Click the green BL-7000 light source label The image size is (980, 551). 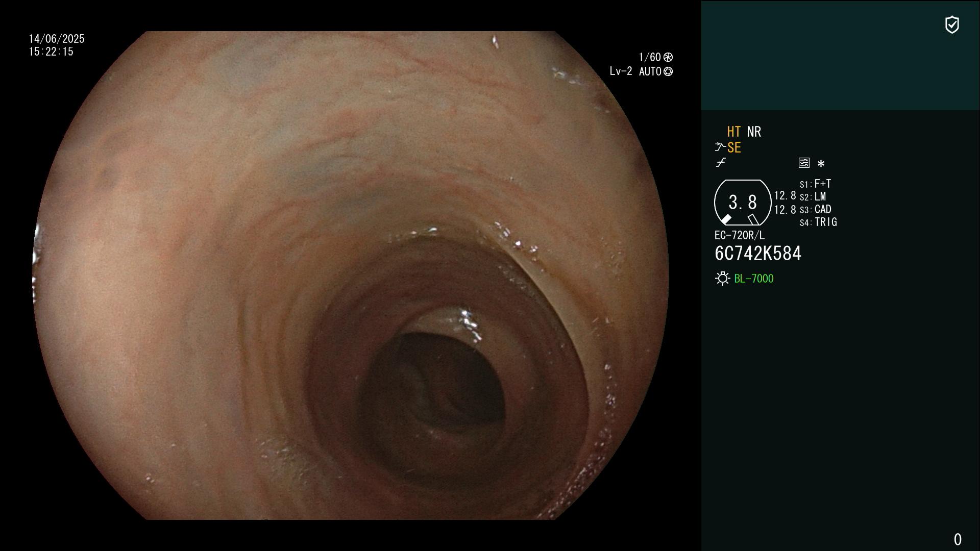click(754, 279)
